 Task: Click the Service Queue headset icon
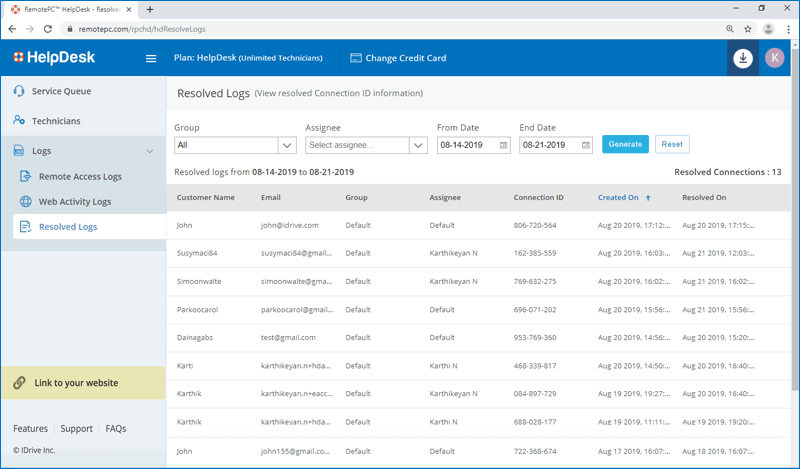19,91
